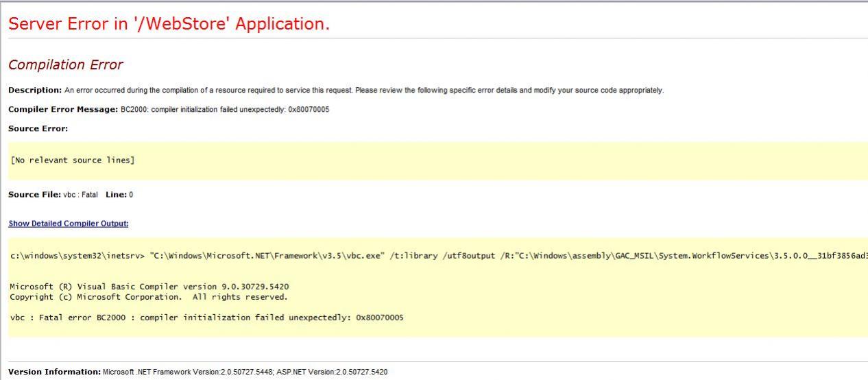Screen dimensions: 868x380
Task: Click the red Server Error heading
Action: click(169, 24)
